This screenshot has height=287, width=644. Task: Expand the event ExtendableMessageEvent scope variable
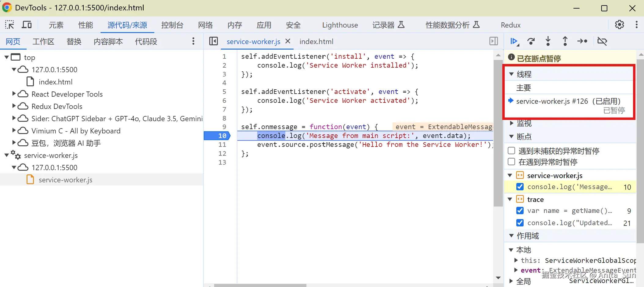(x=516, y=270)
